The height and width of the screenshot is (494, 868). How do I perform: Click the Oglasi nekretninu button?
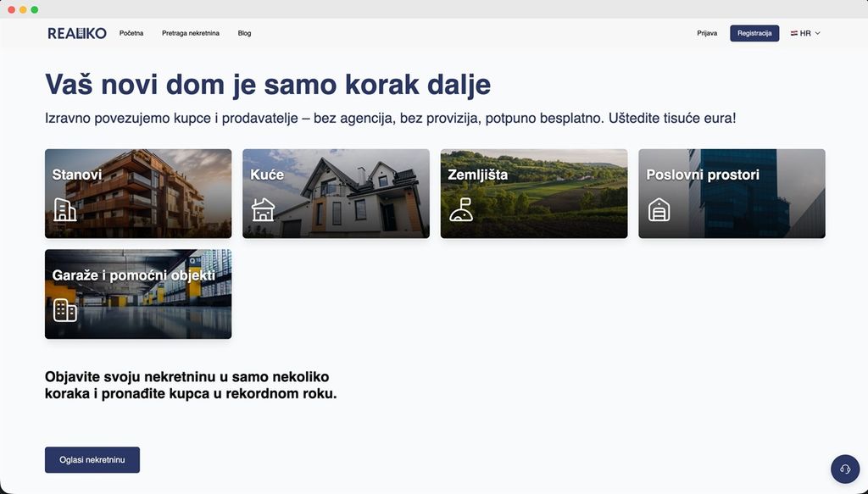(x=92, y=459)
